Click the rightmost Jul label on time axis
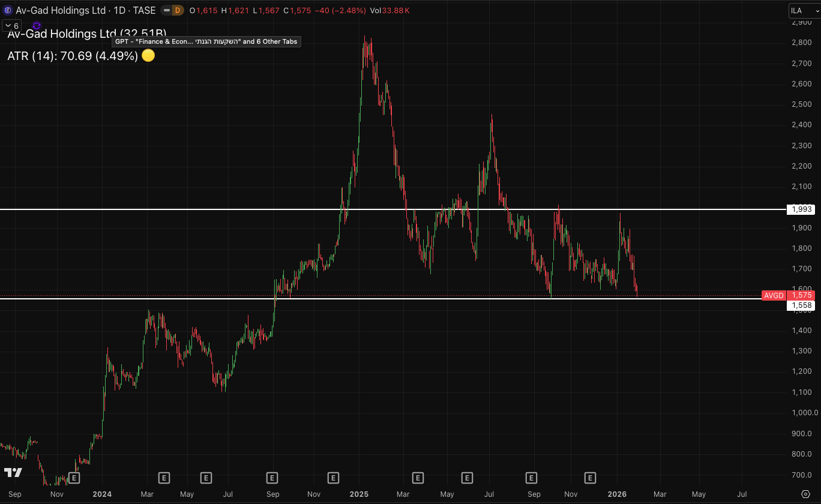The width and height of the screenshot is (821, 504). coord(742,494)
